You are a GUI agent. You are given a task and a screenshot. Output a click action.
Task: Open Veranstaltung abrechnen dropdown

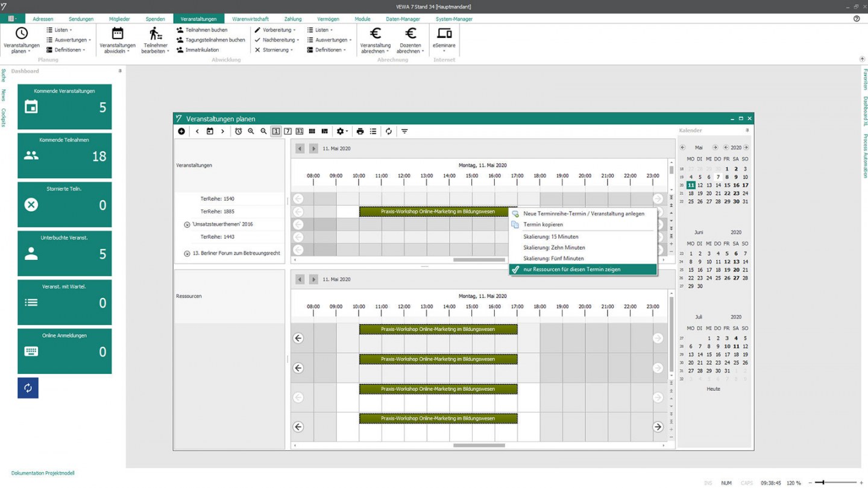[x=376, y=40]
